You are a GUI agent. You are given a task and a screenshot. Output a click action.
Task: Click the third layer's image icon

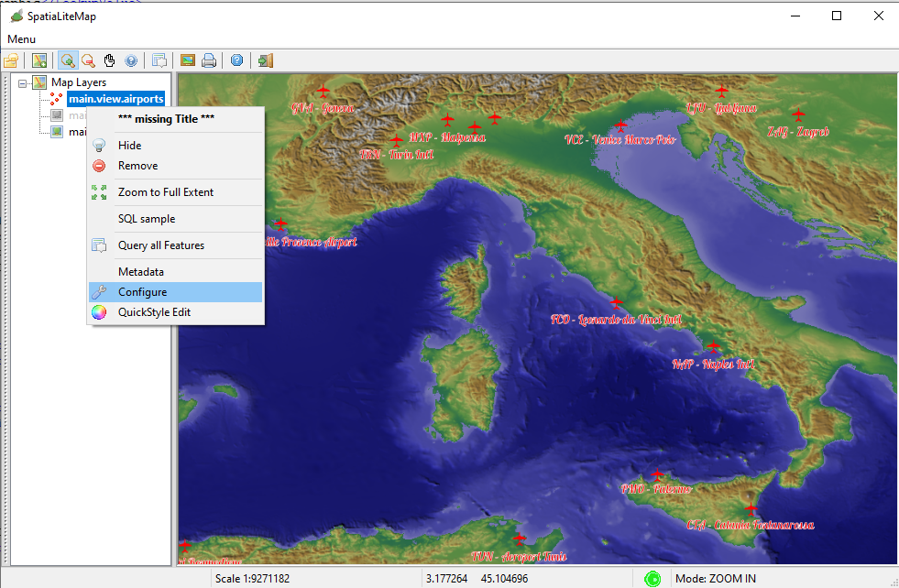pyautogui.click(x=57, y=132)
